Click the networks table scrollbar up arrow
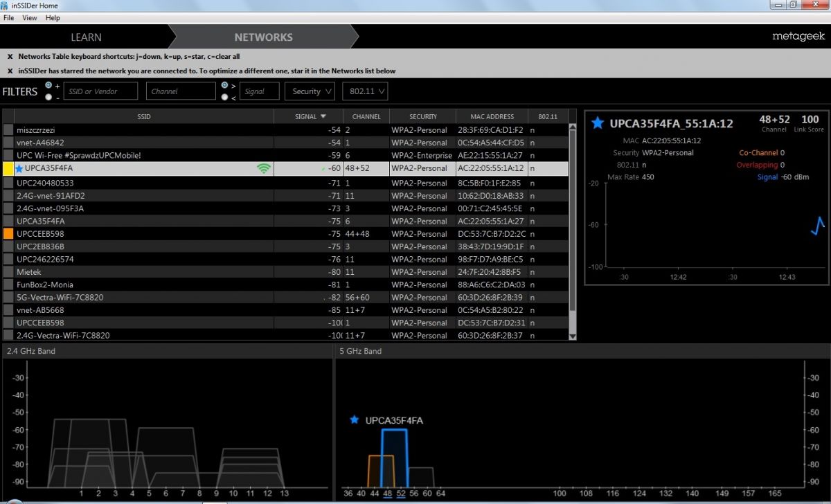Viewport: 831px width, 504px height. click(x=572, y=127)
